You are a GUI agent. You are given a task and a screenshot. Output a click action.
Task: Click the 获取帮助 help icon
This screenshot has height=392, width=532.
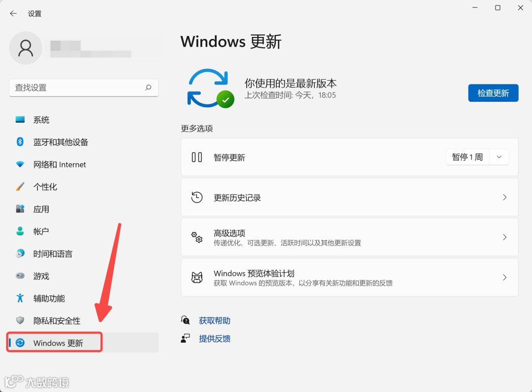185,320
